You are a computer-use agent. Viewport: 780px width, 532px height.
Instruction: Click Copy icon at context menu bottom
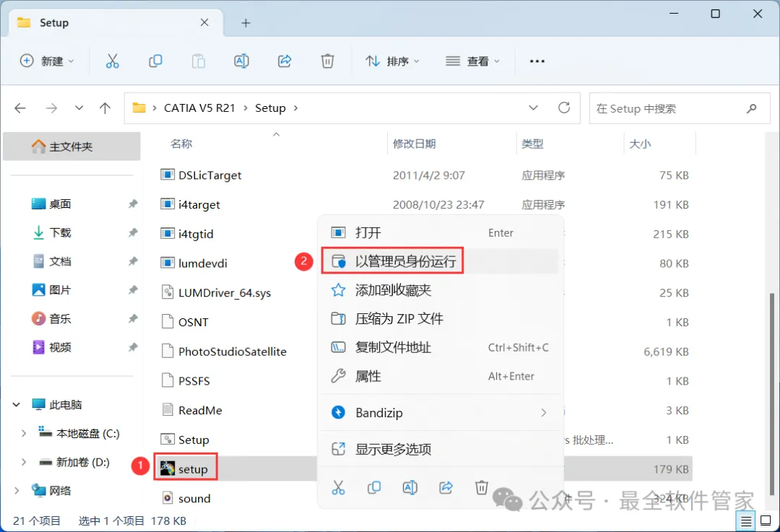tap(374, 488)
